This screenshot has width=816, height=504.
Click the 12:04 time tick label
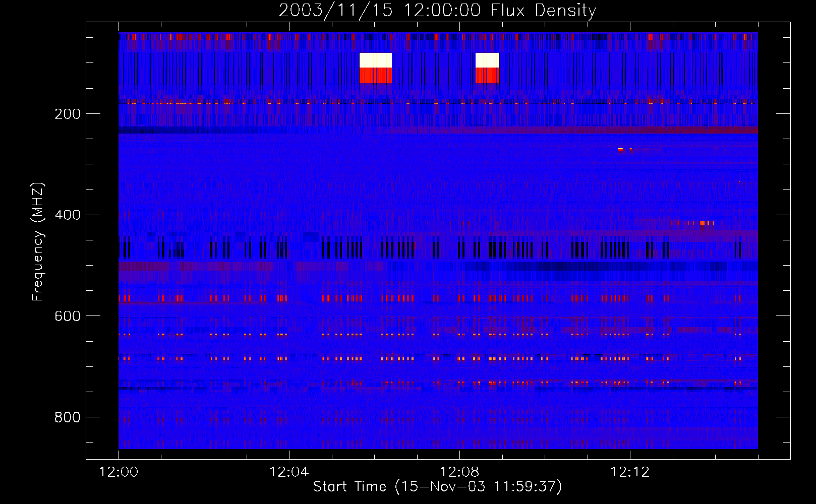click(x=289, y=472)
